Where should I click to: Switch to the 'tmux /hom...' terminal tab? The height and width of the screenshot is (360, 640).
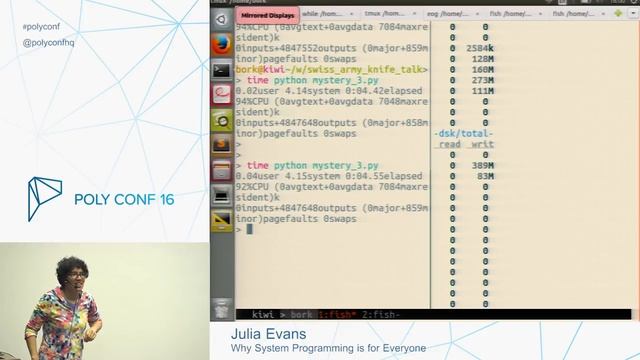click(384, 14)
